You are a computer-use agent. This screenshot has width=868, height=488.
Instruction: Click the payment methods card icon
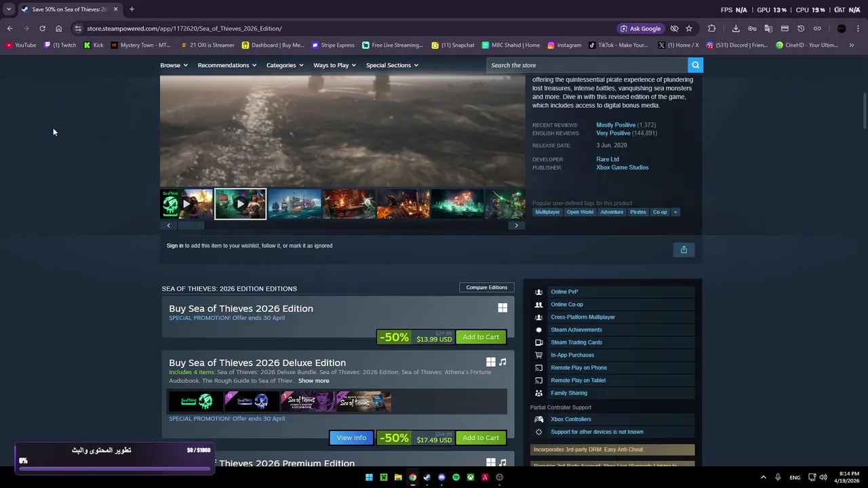click(785, 28)
